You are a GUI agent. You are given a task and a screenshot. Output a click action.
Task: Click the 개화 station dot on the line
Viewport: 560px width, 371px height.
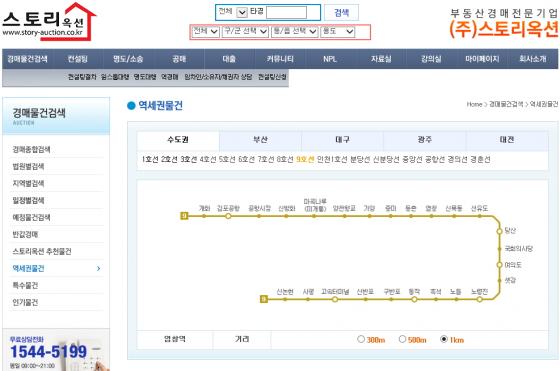click(x=204, y=216)
